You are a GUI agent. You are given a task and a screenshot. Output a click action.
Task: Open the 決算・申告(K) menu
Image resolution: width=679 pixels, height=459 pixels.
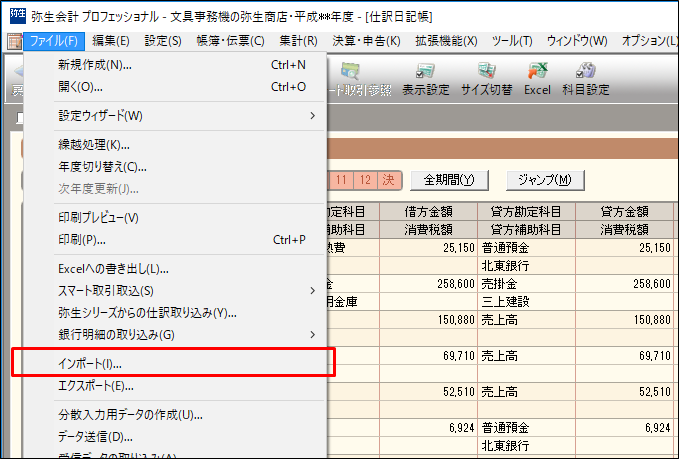[x=366, y=41]
